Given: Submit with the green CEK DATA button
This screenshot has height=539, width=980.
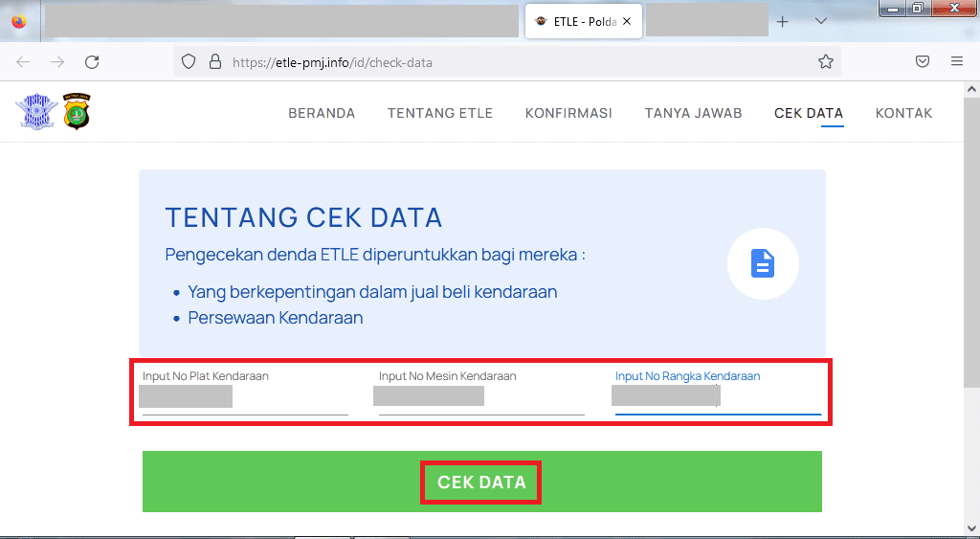Looking at the screenshot, I should pos(482,482).
